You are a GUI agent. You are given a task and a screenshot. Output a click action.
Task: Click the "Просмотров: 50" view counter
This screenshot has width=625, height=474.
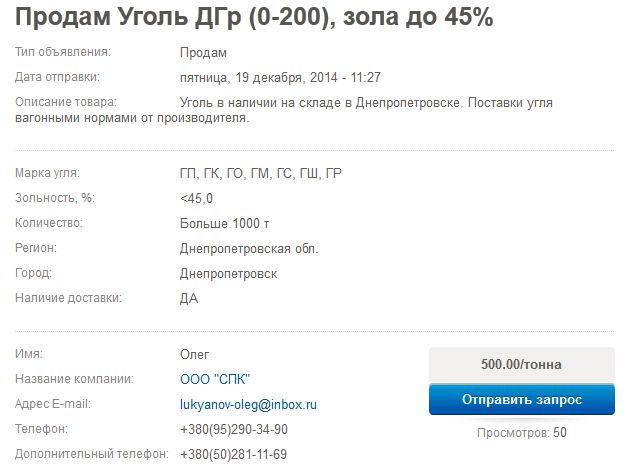coord(521,433)
